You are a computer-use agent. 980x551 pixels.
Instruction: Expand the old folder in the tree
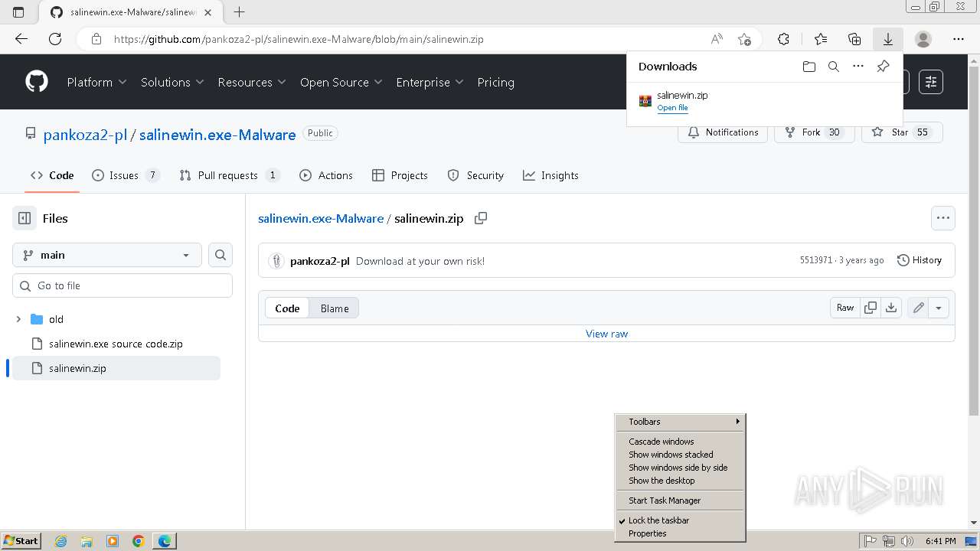tap(18, 319)
